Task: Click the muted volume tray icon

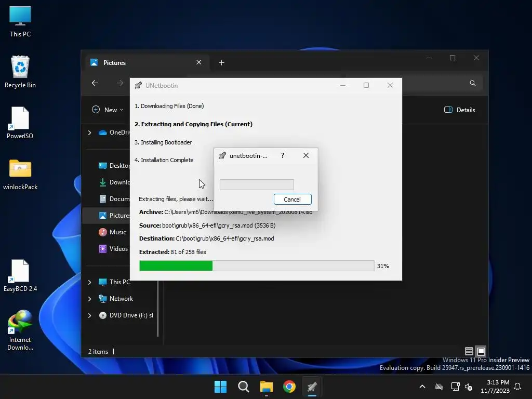Action: (469, 387)
